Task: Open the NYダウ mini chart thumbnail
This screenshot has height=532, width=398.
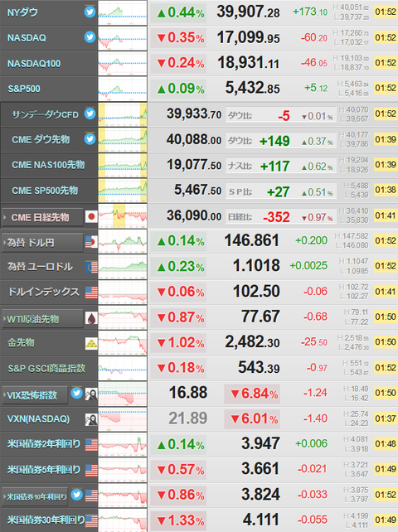Action: pyautogui.click(x=123, y=12)
